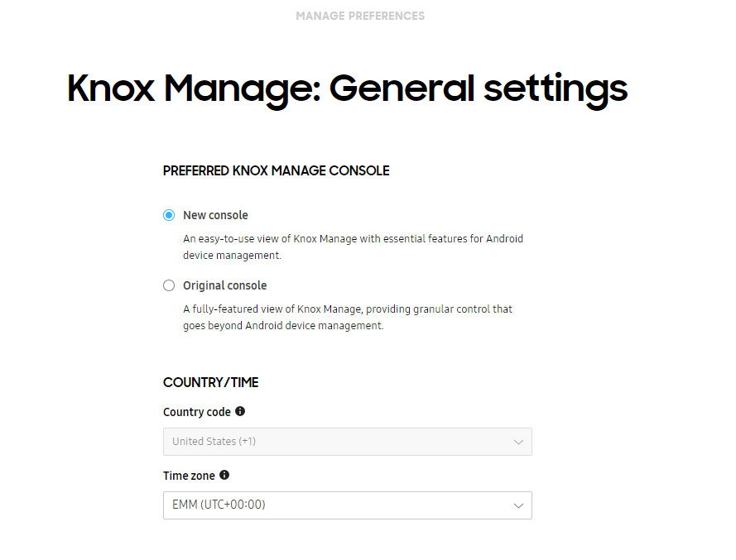Click the "Country code" field label
This screenshot has width=736, height=560.
click(x=197, y=412)
